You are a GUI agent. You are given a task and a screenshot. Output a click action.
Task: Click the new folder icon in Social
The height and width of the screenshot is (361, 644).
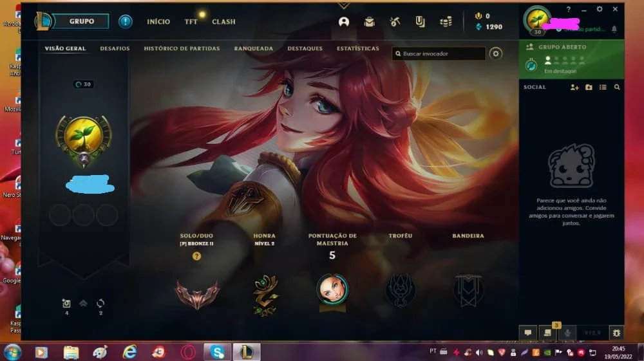point(589,88)
